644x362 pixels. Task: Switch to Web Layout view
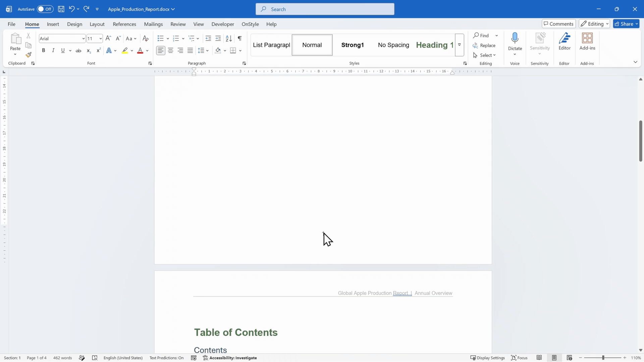569,358
